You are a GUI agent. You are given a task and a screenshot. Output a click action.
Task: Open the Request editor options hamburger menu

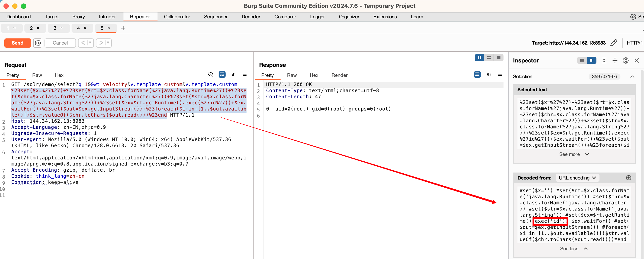245,74
